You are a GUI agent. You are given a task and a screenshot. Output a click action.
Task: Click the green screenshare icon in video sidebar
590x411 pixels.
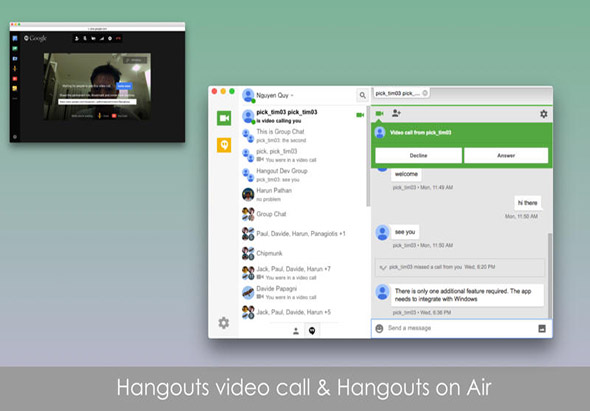(15, 49)
